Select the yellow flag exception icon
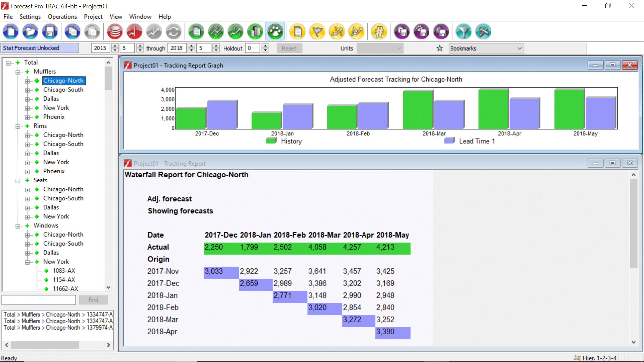The height and width of the screenshot is (362, 644). click(317, 31)
